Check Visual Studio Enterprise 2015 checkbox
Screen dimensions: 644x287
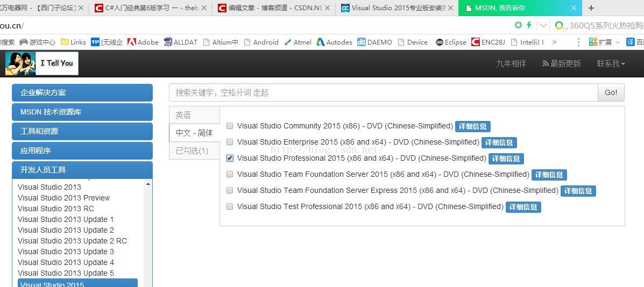click(230, 142)
